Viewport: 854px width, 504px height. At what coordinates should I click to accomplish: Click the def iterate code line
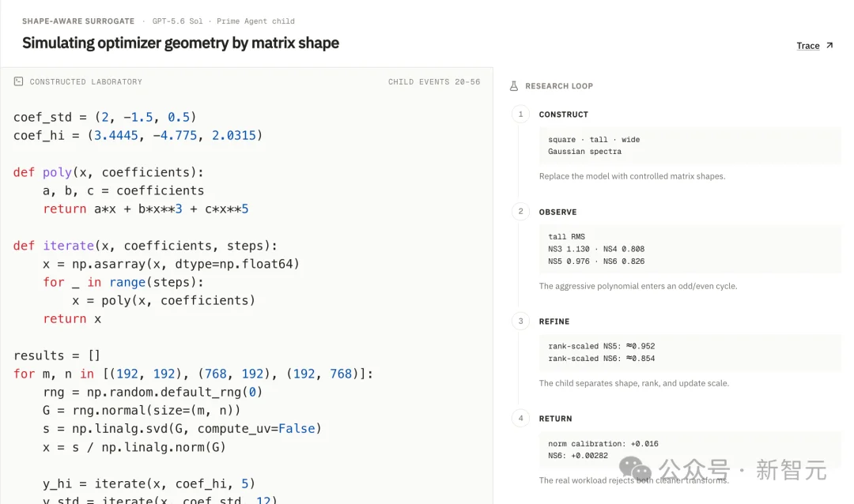tap(145, 246)
